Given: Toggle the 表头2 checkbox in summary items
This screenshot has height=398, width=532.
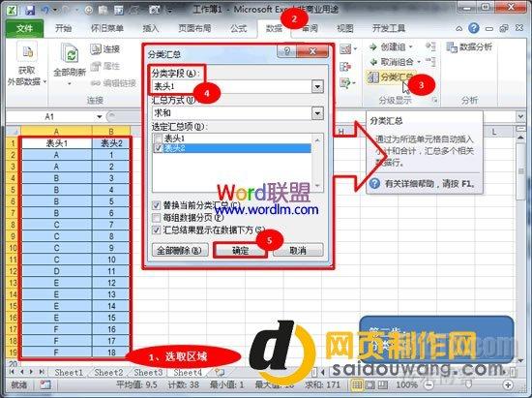Looking at the screenshot, I should click(158, 148).
